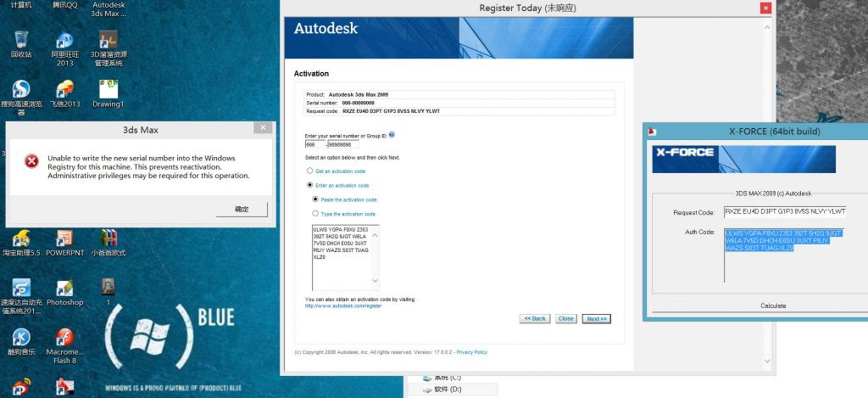Screen dimensions: 868x398
Task: Click 腾讯QQ desktop label
Action: pyautogui.click(x=64, y=5)
